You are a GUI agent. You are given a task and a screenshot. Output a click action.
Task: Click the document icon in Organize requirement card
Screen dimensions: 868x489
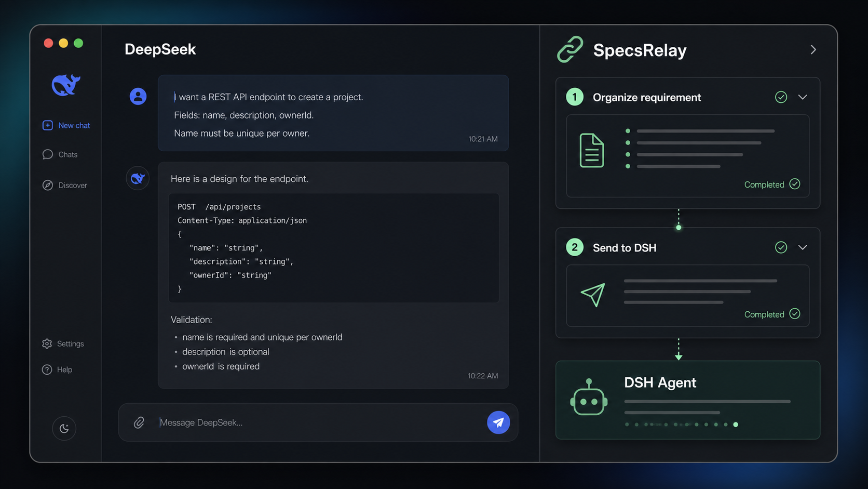(592, 150)
